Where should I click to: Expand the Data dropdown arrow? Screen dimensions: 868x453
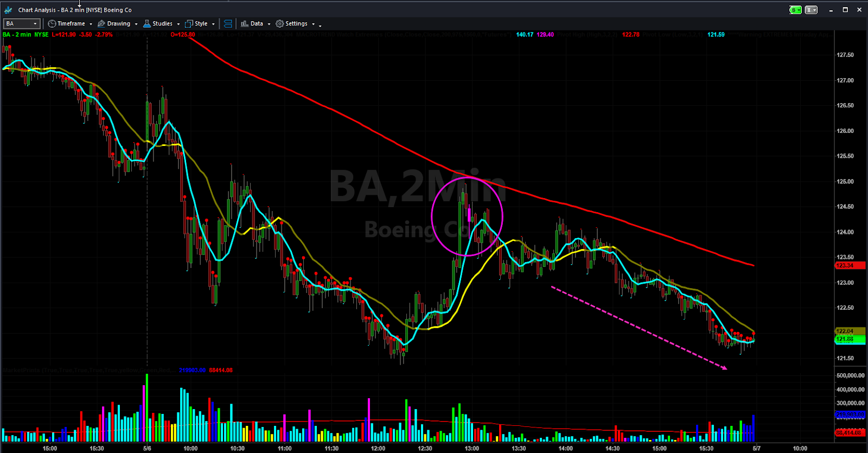click(x=269, y=24)
